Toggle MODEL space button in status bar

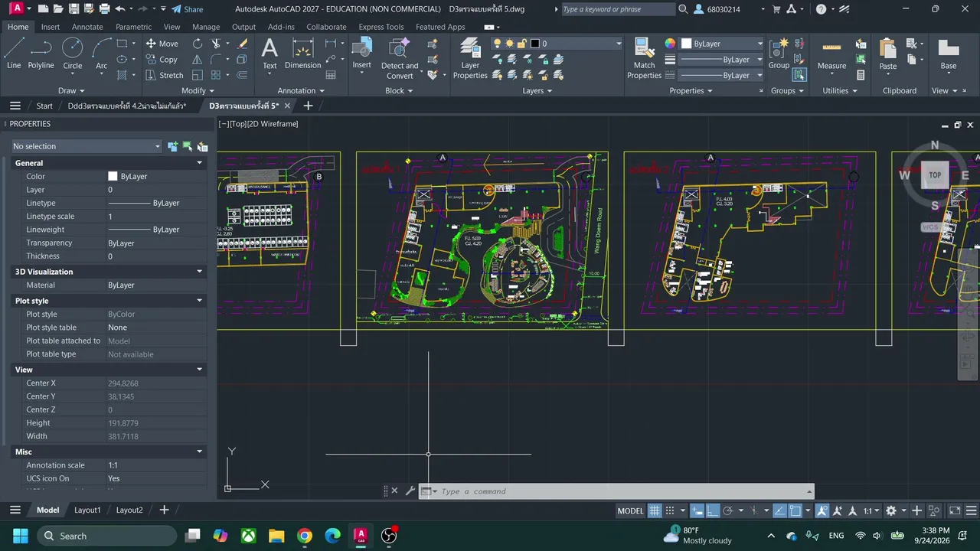[631, 510]
